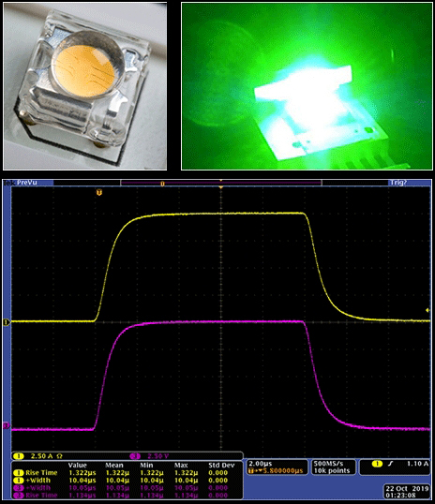Click the yellow +Width measurement label

(x=38, y=481)
